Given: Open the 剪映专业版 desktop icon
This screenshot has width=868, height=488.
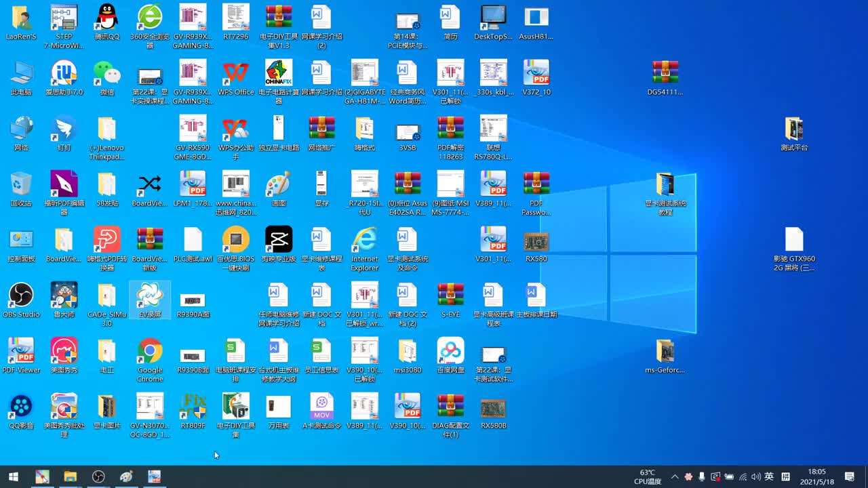Looking at the screenshot, I should click(279, 245).
